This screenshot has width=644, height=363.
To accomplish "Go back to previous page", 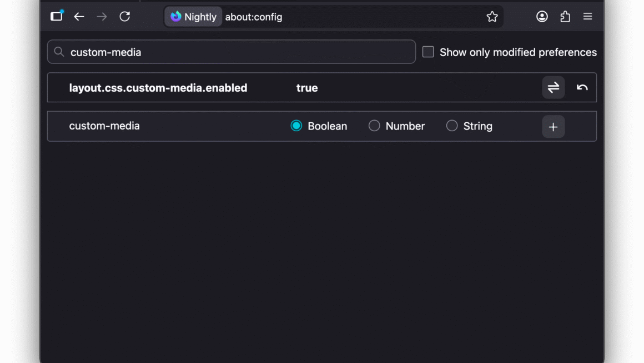I will click(79, 17).
